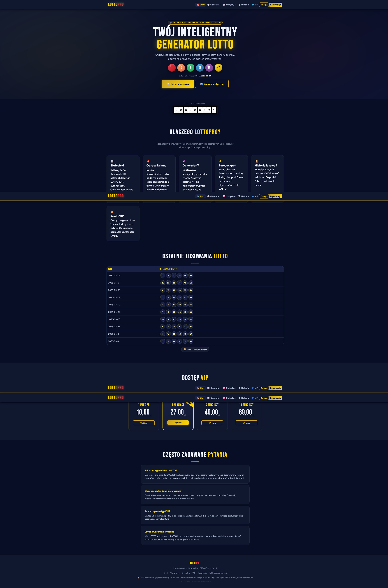Click the padlock icon on Konto VIP card
This screenshot has height=588, width=388.
(x=112, y=212)
